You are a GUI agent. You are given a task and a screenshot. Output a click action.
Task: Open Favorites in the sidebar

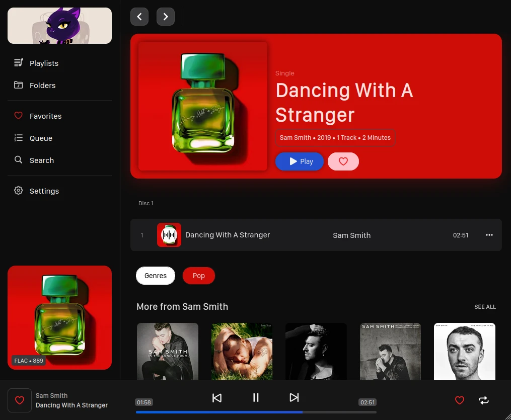[x=59, y=116]
